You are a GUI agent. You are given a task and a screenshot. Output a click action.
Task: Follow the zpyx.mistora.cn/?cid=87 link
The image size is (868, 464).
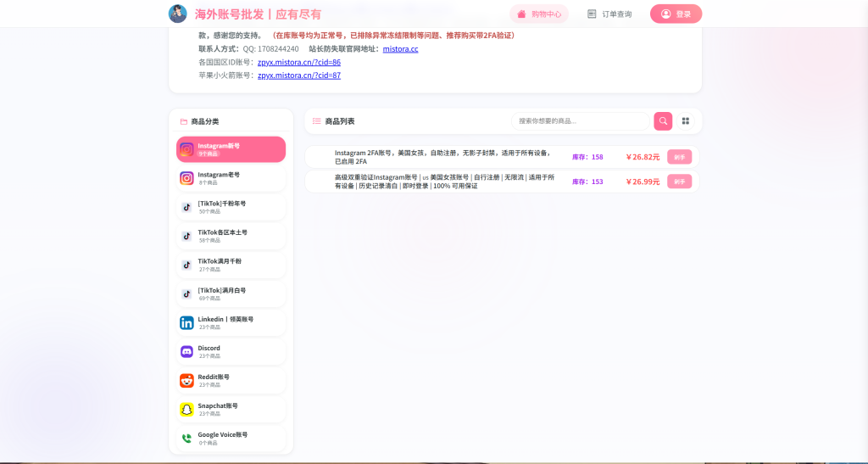coord(299,75)
